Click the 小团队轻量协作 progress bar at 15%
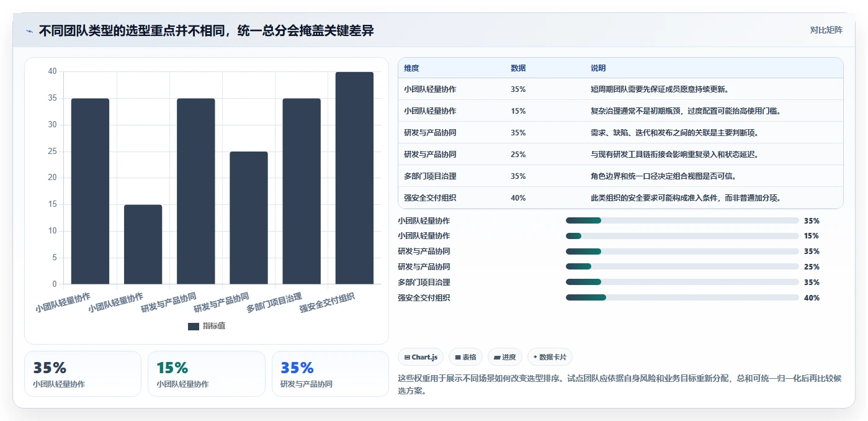The height and width of the screenshot is (421, 868). (x=682, y=236)
